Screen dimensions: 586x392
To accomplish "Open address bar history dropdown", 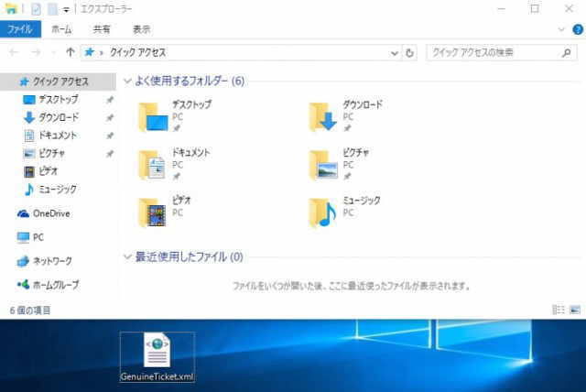I will [395, 53].
